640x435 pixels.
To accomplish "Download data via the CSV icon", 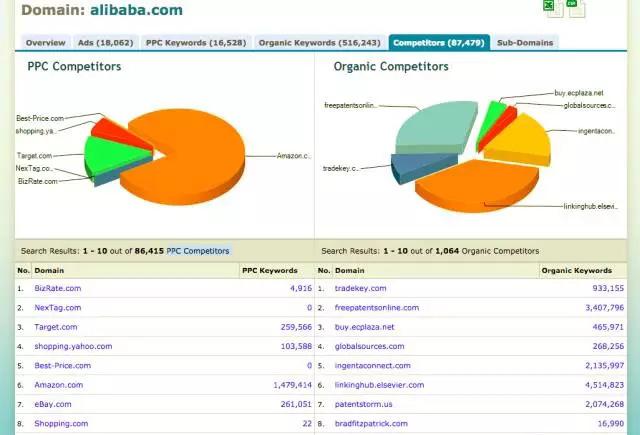I will pyautogui.click(x=576, y=7).
